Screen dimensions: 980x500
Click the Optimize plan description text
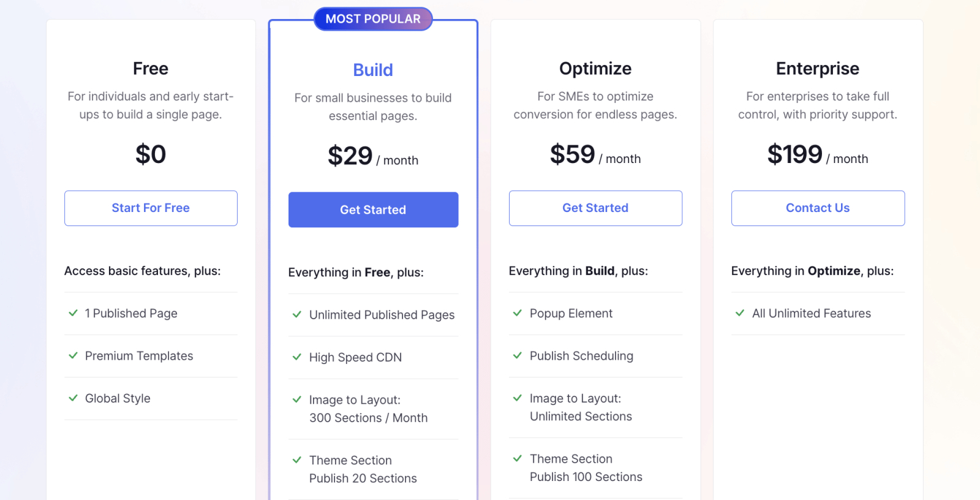[595, 105]
